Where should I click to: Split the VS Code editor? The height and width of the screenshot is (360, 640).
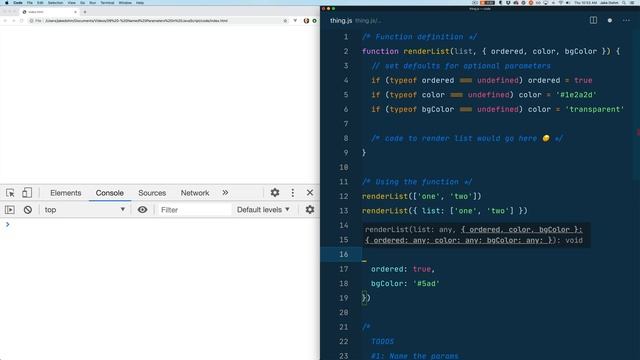(x=593, y=20)
